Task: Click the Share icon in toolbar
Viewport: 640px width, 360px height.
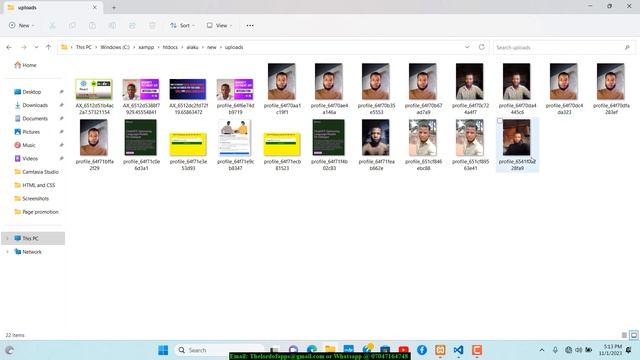Action: click(x=132, y=25)
